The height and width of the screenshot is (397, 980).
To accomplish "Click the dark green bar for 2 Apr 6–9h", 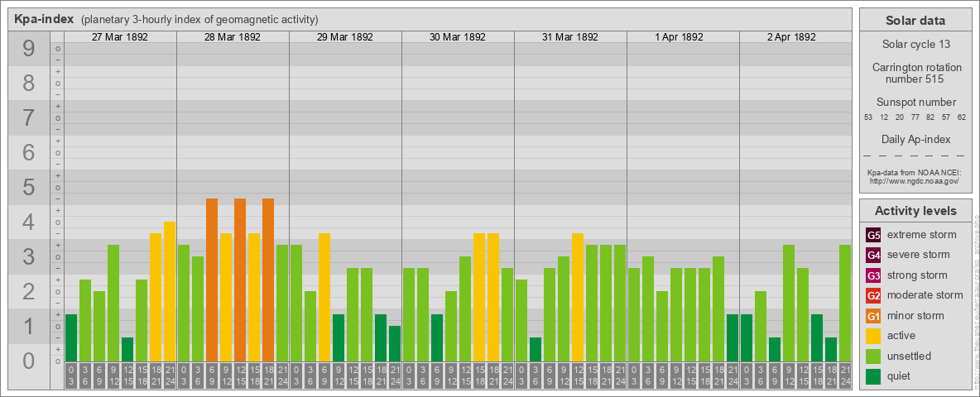I will coord(775,350).
